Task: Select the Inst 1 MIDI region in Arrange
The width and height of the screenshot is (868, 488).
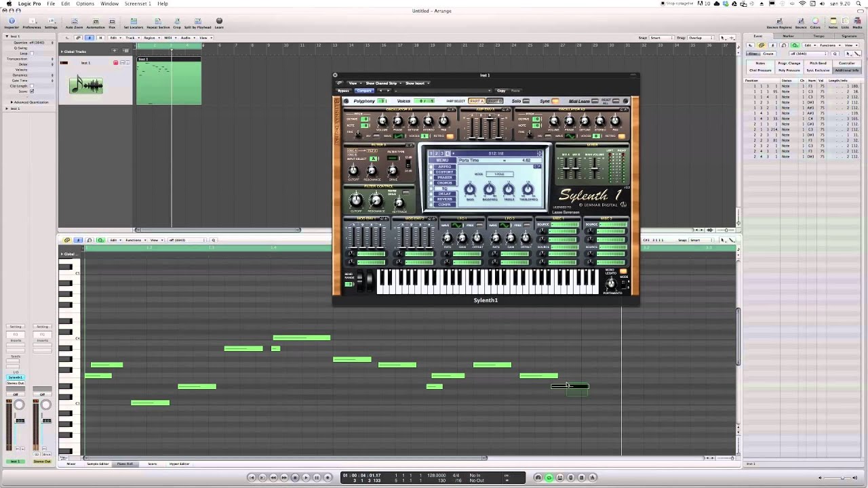Action: click(168, 81)
